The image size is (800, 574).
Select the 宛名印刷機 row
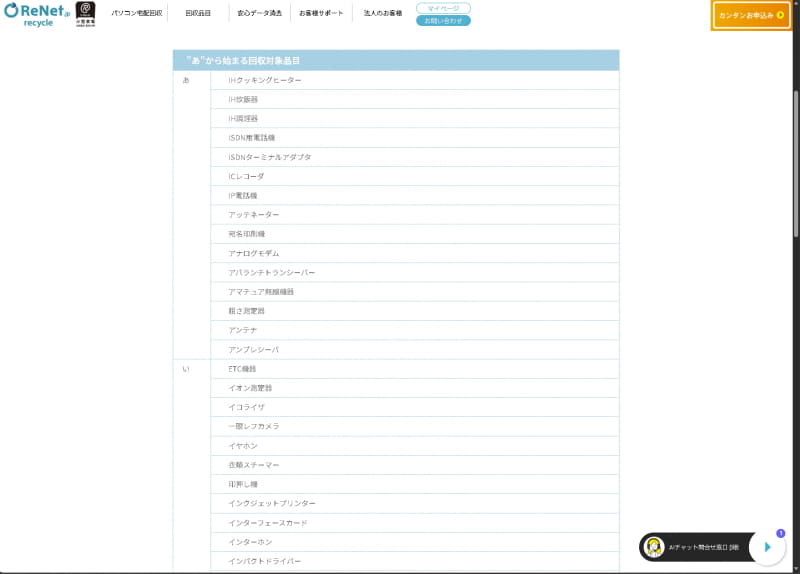tap(415, 234)
